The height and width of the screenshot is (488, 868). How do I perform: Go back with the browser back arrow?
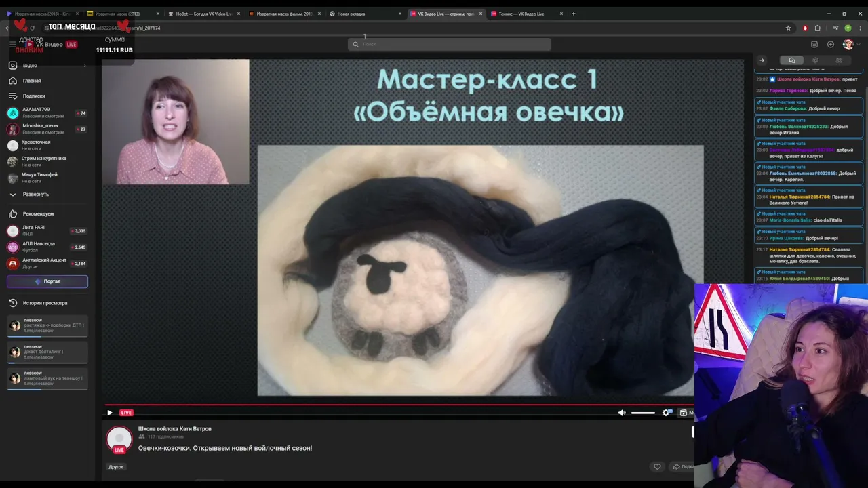point(7,28)
